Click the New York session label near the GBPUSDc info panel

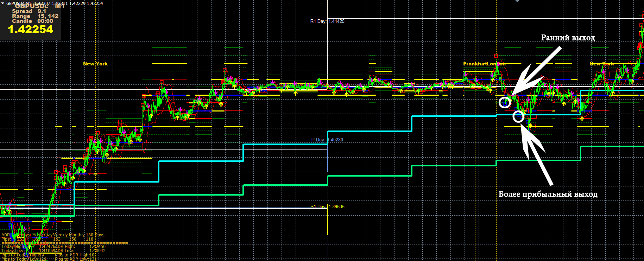[95, 64]
